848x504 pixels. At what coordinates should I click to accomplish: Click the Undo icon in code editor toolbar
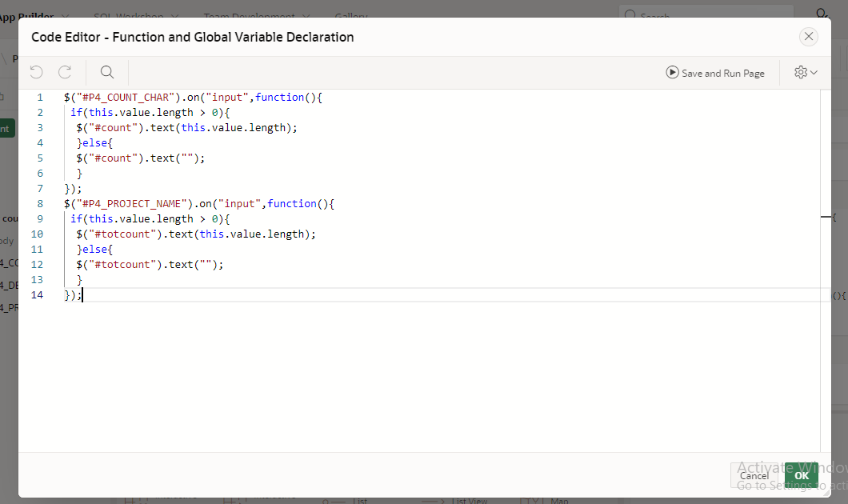pos(36,72)
